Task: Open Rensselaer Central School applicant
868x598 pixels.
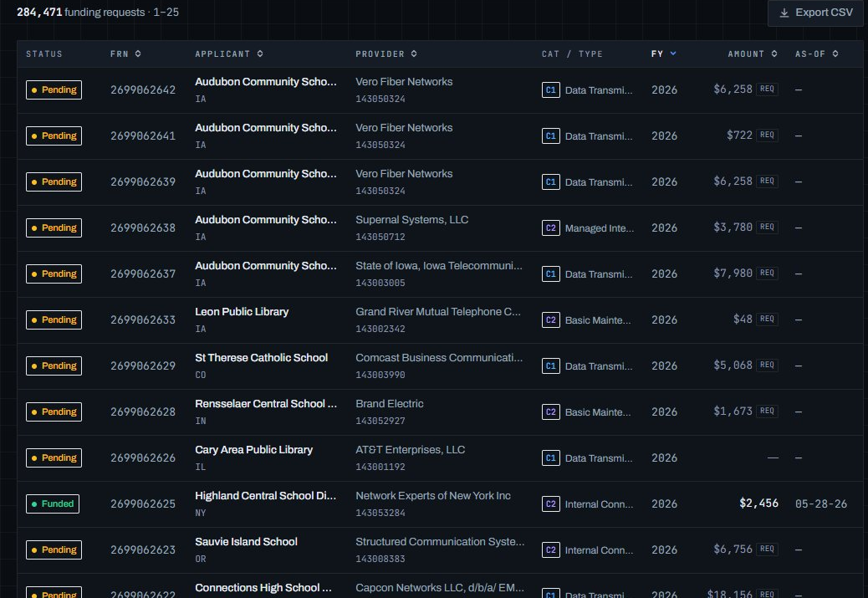Action: [x=266, y=404]
